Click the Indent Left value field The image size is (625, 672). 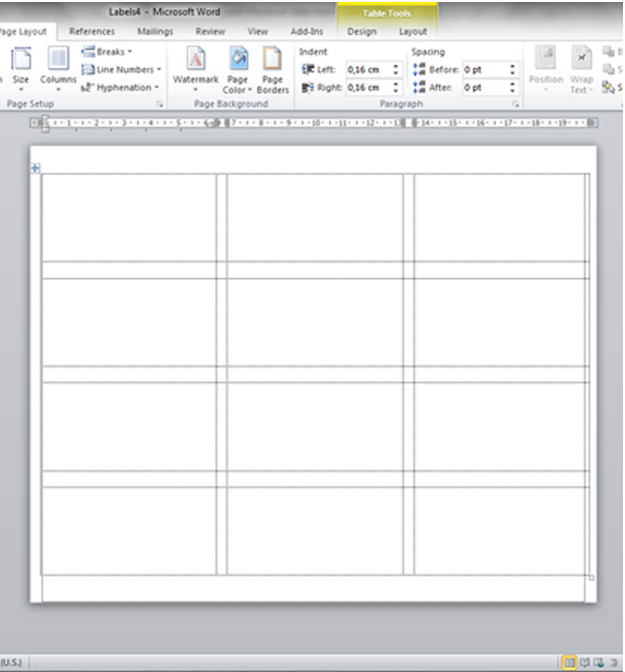pyautogui.click(x=369, y=70)
